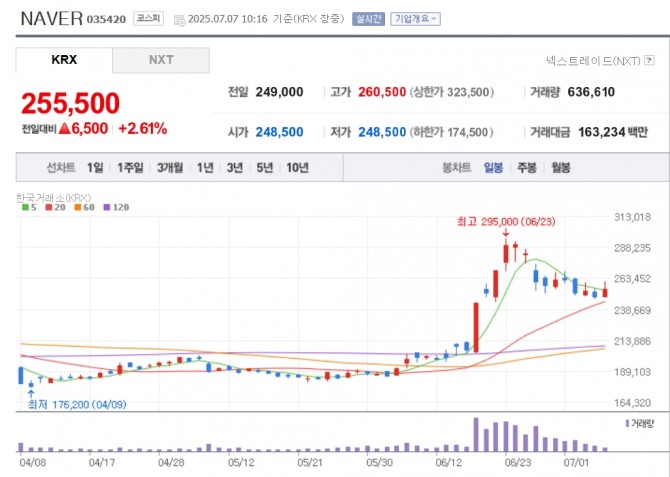Click the purple 120-day moving average swatch
The height and width of the screenshot is (477, 670).
[x=107, y=207]
